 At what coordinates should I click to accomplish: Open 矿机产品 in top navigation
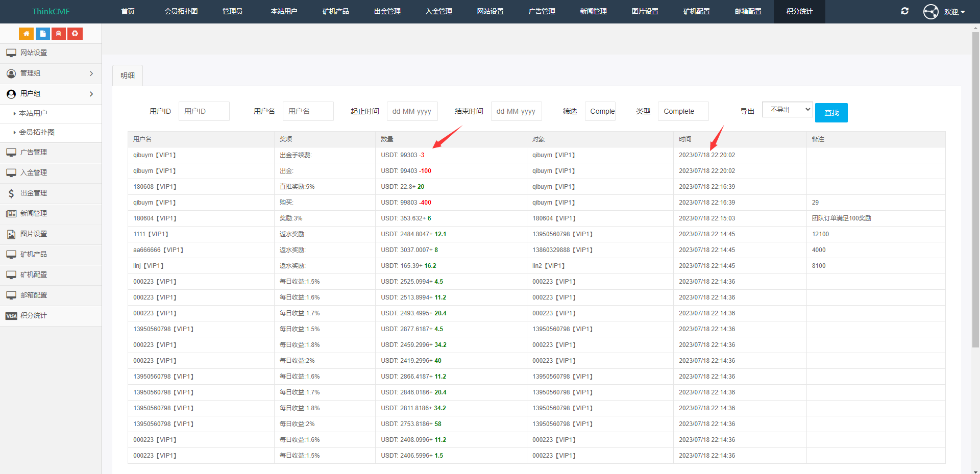[x=335, y=11]
